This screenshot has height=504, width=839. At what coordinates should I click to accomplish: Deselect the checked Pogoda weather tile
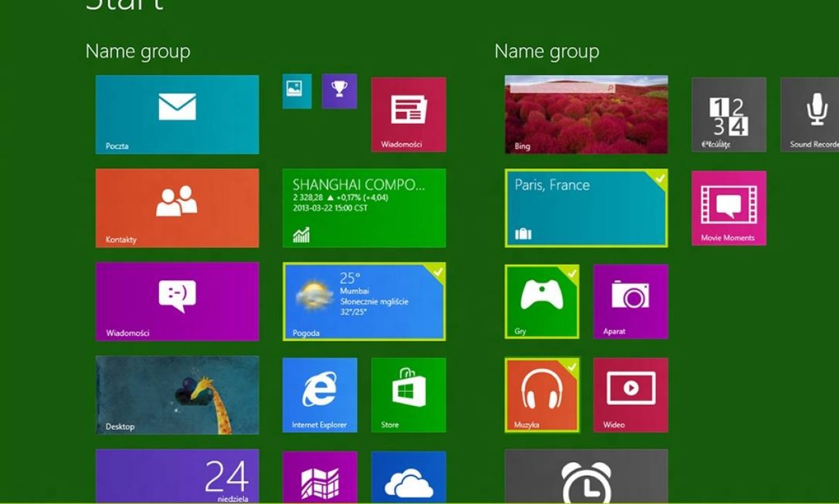tap(364, 302)
